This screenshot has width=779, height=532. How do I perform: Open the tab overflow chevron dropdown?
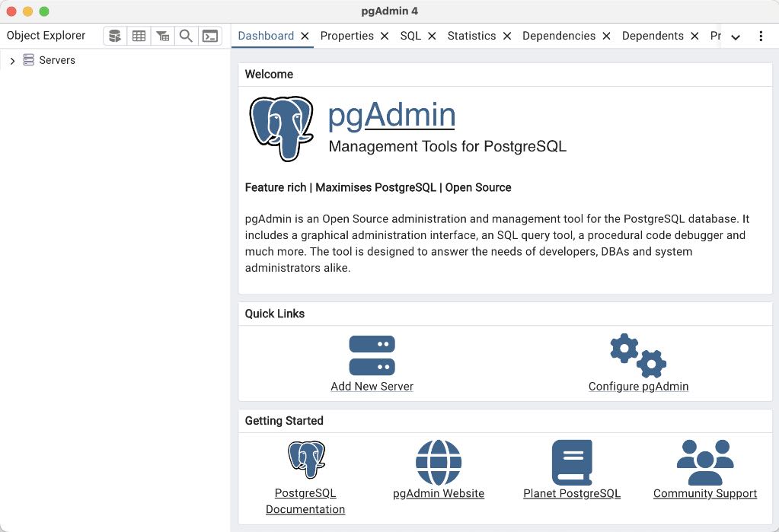(x=735, y=36)
